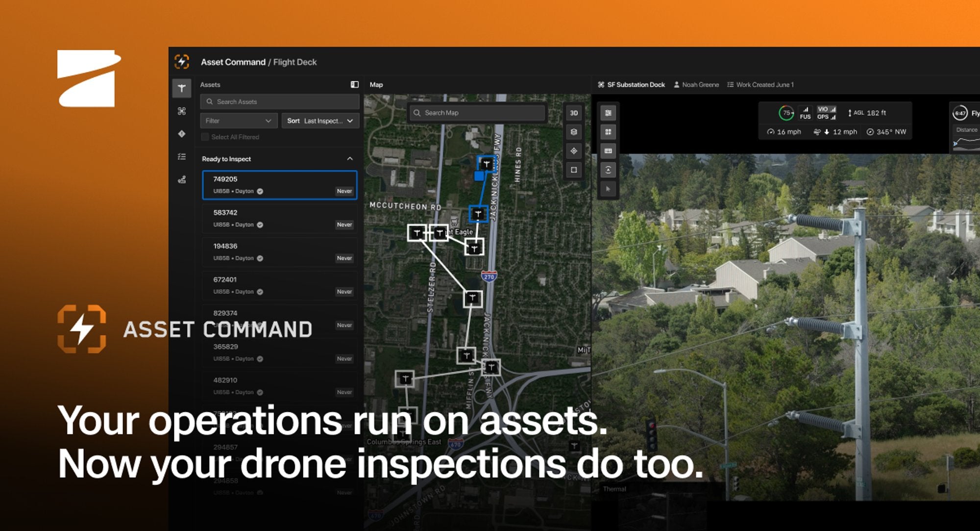Click the return-to-dock icon in flight view
Screen dimensions: 980x531
click(608, 170)
